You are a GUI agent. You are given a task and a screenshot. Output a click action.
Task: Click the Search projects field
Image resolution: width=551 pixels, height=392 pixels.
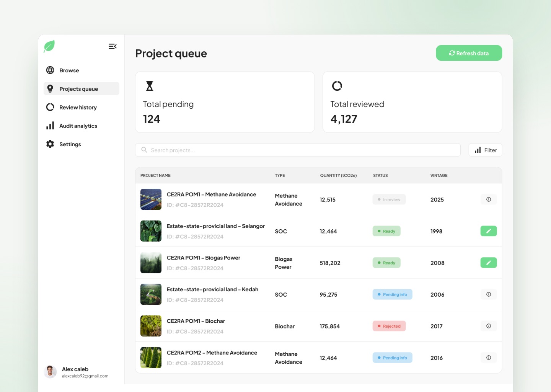coord(298,150)
